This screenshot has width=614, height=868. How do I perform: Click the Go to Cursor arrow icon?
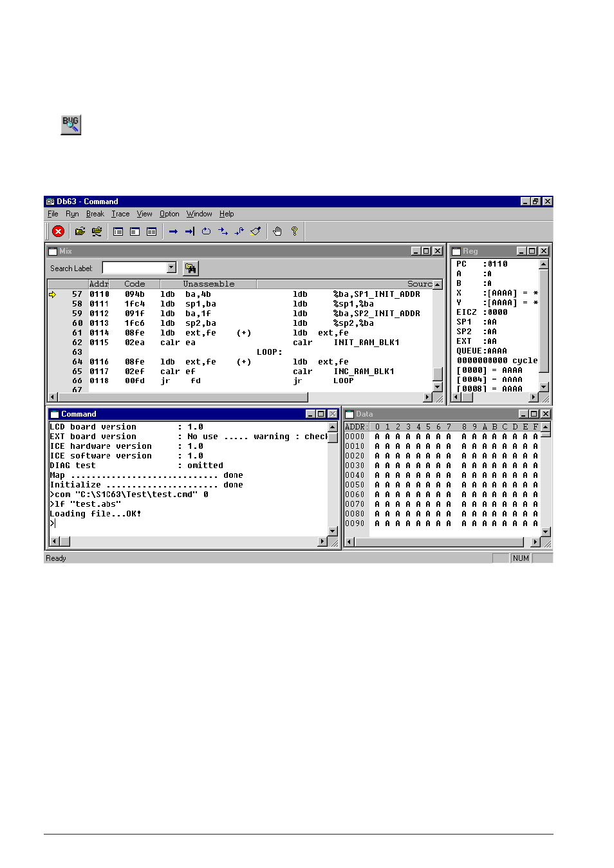[x=189, y=231]
